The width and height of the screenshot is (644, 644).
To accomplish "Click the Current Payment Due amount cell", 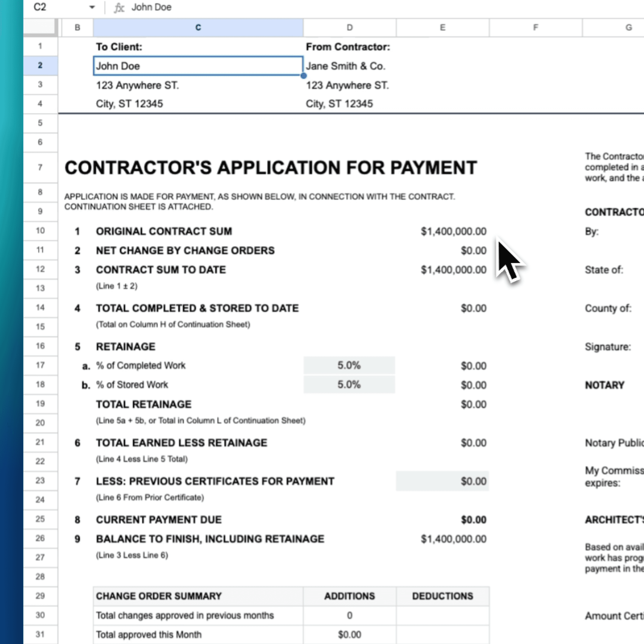I will pyautogui.click(x=442, y=519).
